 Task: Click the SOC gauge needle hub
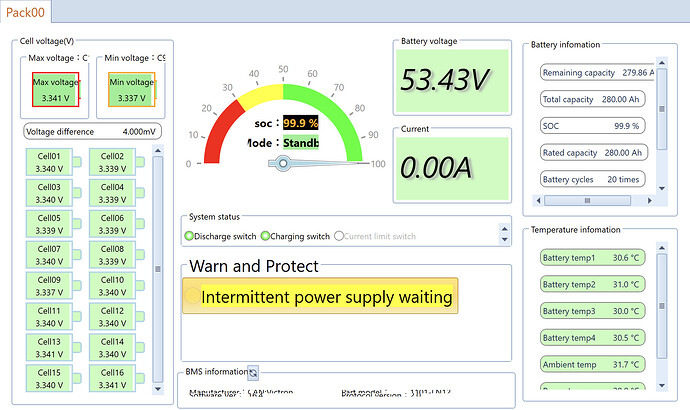click(283, 164)
